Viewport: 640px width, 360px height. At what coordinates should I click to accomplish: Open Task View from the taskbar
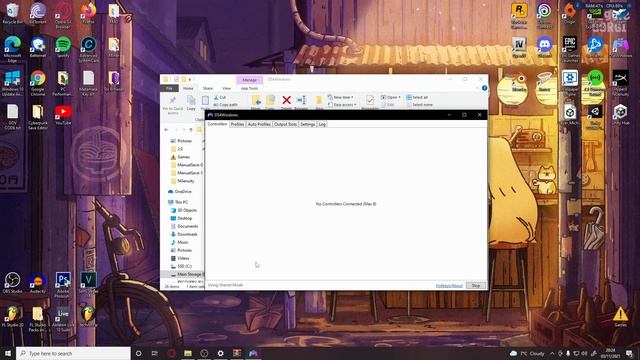coord(155,353)
